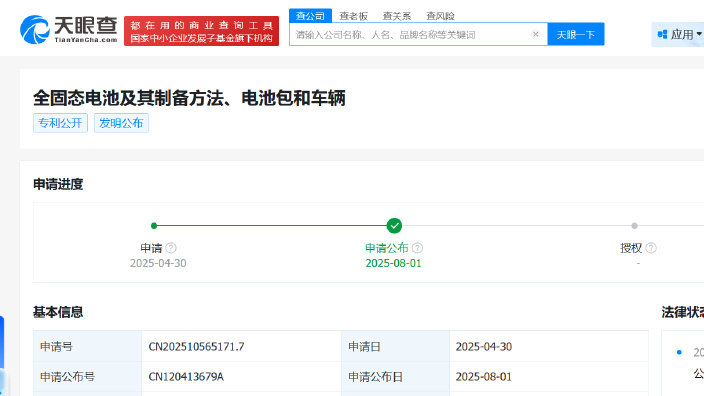Expand the 应用 dropdown menu

(x=679, y=34)
